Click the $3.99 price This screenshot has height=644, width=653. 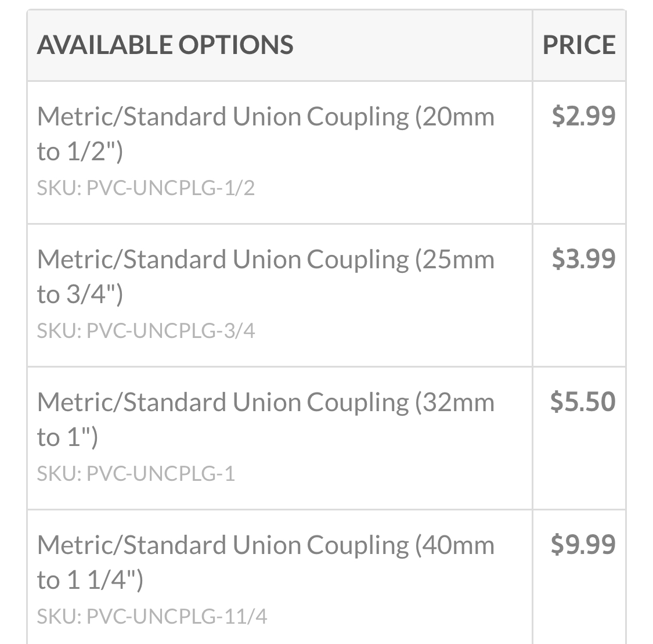point(583,258)
